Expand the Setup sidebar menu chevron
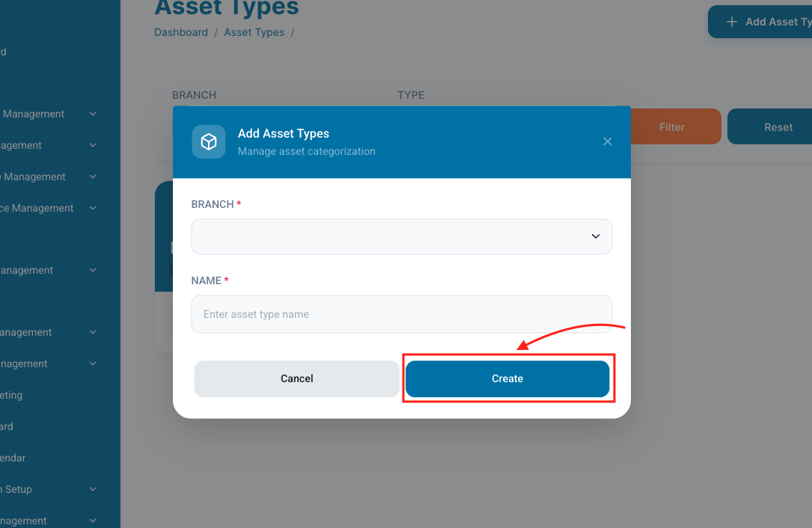The width and height of the screenshot is (812, 528). pos(93,489)
